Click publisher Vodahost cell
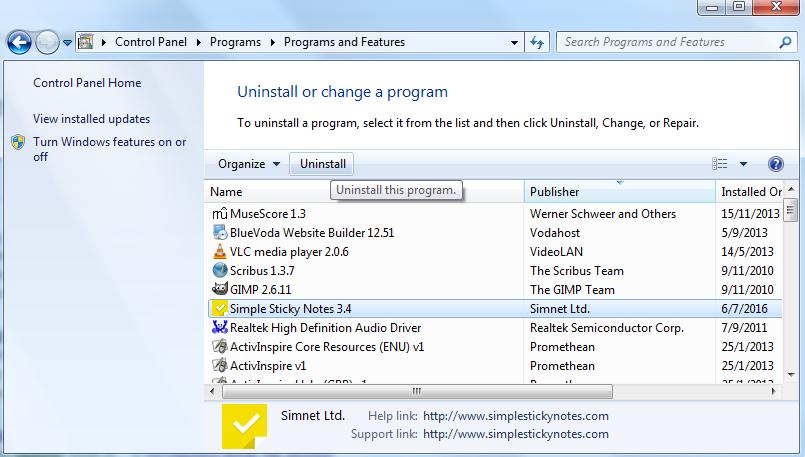The width and height of the screenshot is (805, 457). click(555, 233)
